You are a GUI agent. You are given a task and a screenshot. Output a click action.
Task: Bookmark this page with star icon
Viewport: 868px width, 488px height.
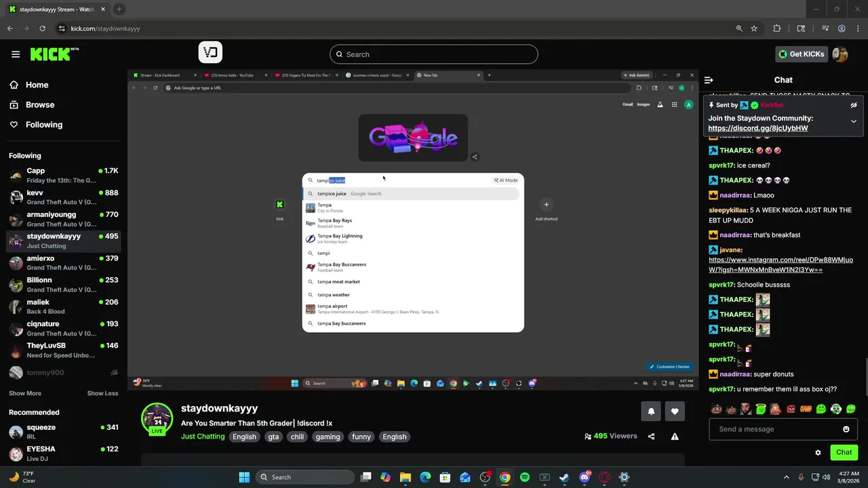tap(754, 28)
